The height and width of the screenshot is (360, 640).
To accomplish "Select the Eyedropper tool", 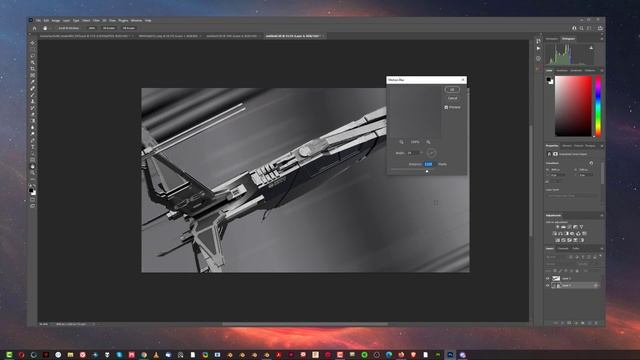I will pyautogui.click(x=33, y=82).
